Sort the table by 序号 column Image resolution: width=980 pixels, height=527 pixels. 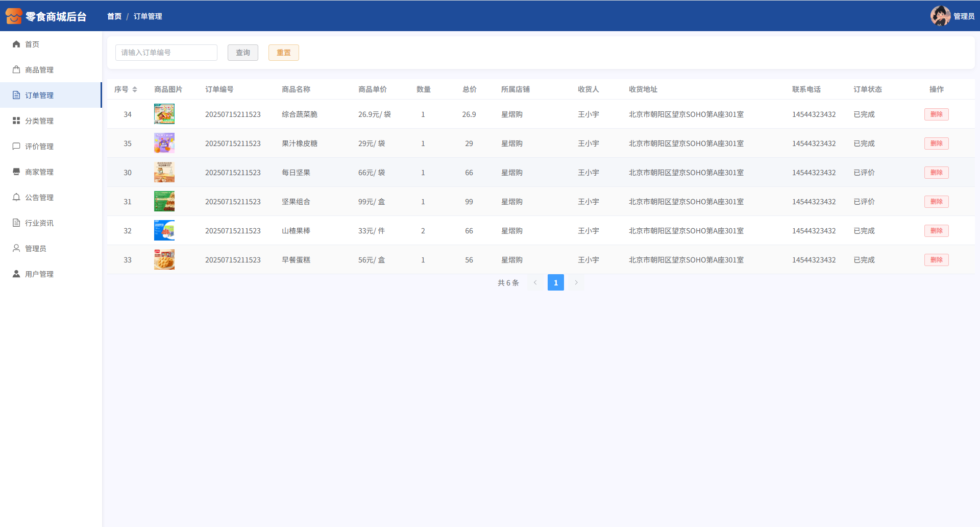tap(135, 89)
